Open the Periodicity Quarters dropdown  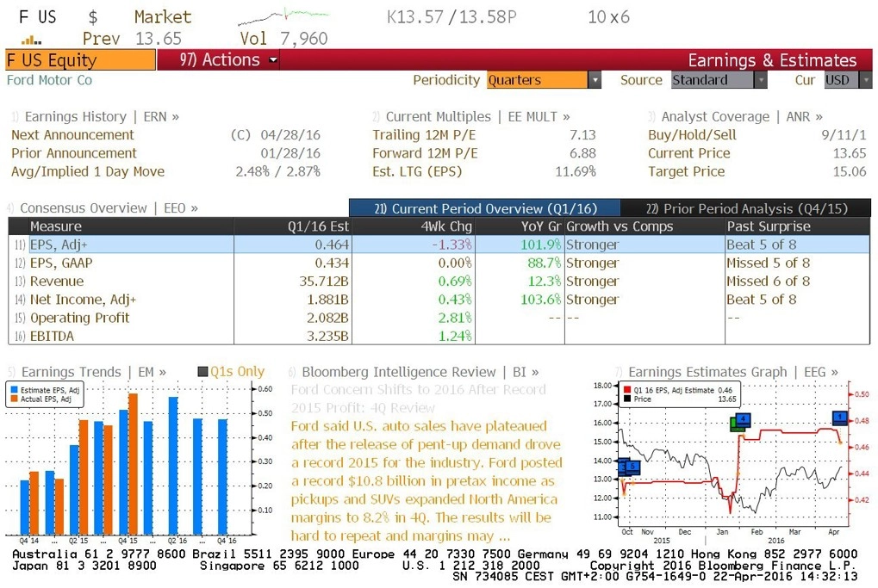tap(544, 80)
